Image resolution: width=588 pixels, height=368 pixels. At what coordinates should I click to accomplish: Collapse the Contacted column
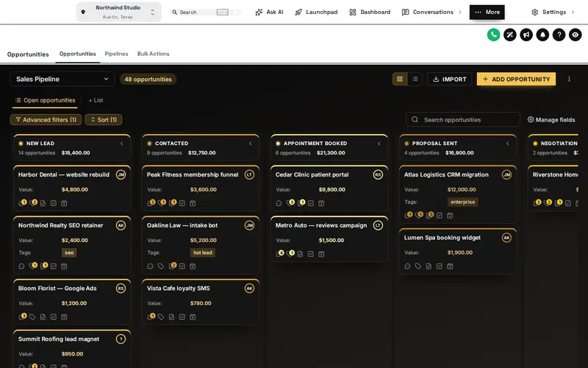[250, 144]
